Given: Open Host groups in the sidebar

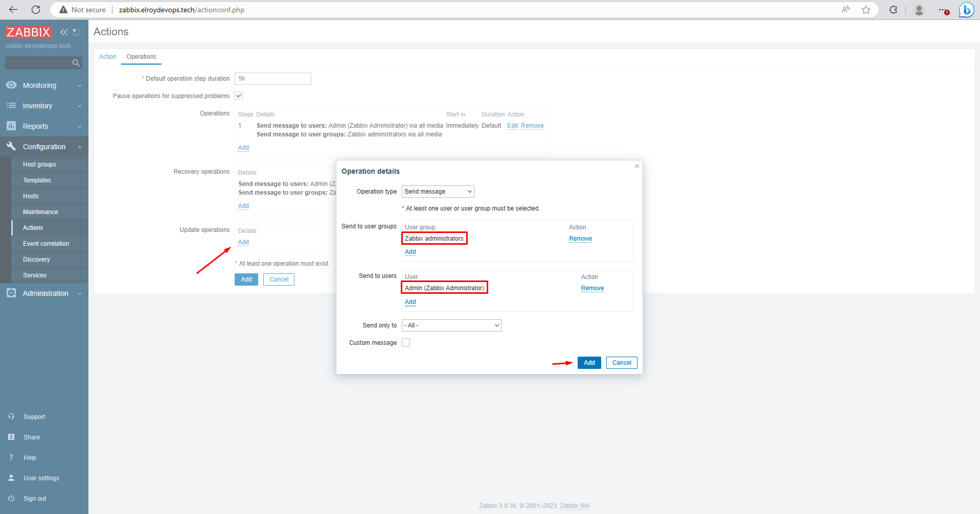Looking at the screenshot, I should click(x=50, y=165).
